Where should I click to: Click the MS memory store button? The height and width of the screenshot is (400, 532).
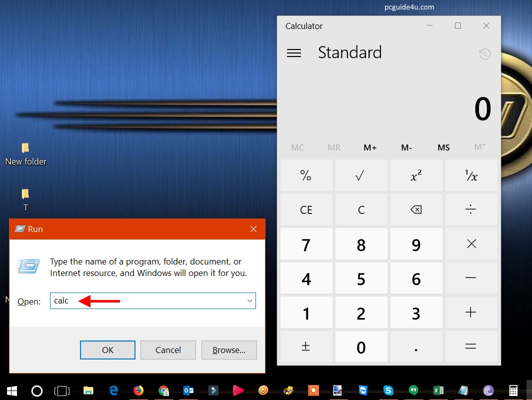[x=443, y=147]
